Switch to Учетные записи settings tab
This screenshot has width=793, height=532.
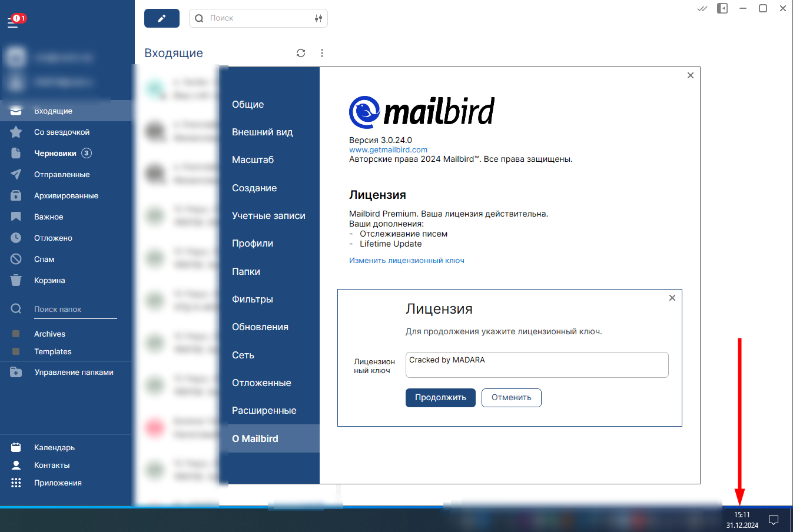(x=270, y=215)
